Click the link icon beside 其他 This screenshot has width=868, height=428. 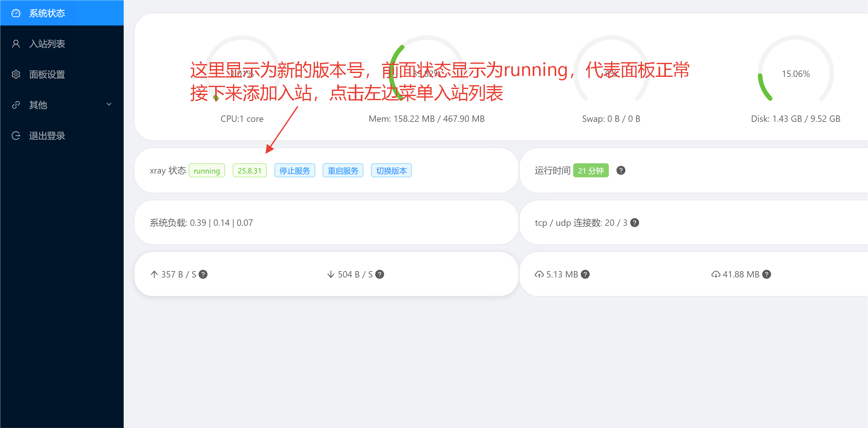tap(16, 105)
